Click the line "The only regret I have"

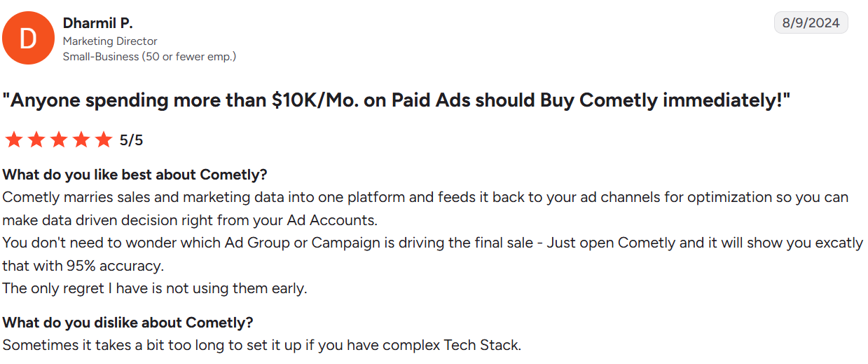click(x=155, y=288)
